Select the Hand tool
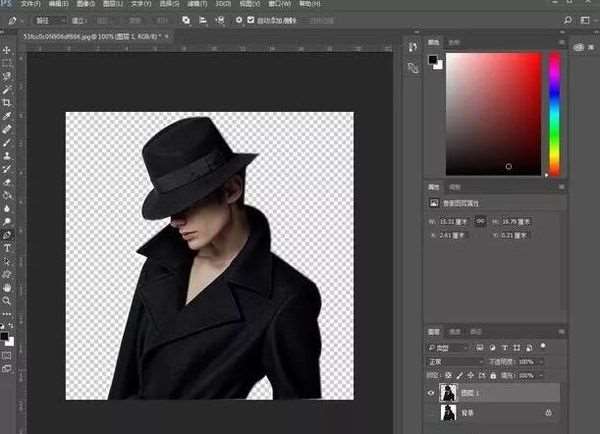The image size is (600, 434). (x=7, y=288)
